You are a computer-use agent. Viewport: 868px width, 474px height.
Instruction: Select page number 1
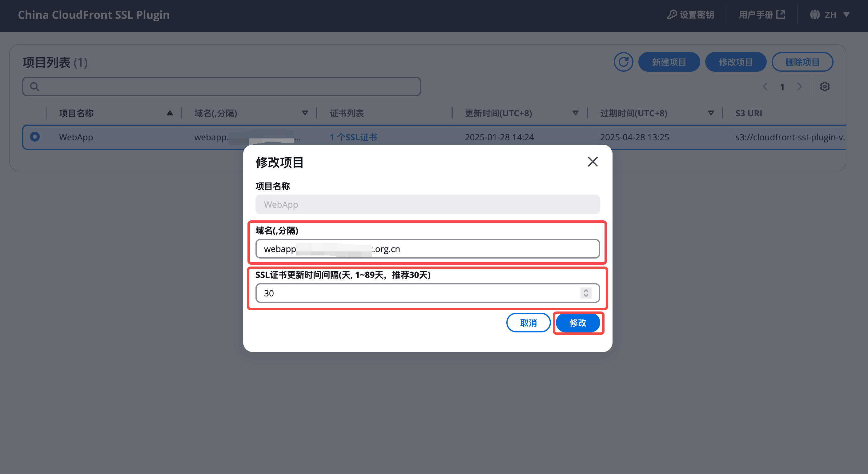[782, 87]
